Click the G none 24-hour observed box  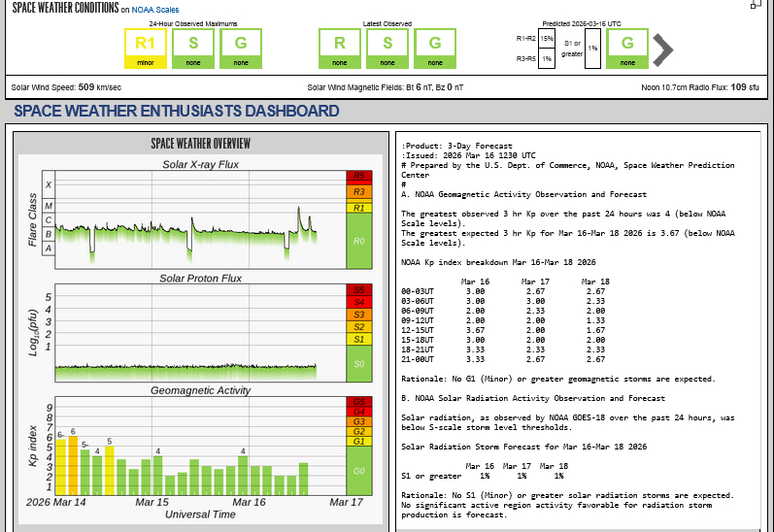tap(241, 49)
